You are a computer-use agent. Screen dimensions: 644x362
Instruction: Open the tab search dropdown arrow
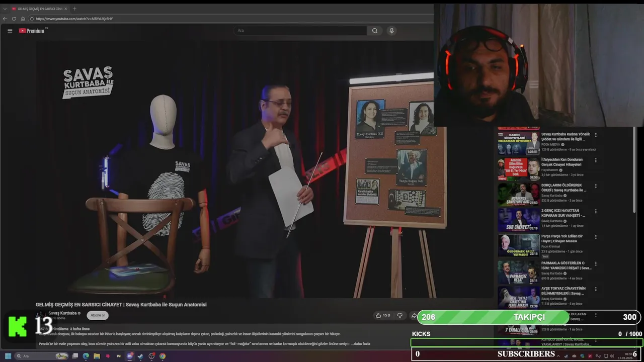click(5, 9)
